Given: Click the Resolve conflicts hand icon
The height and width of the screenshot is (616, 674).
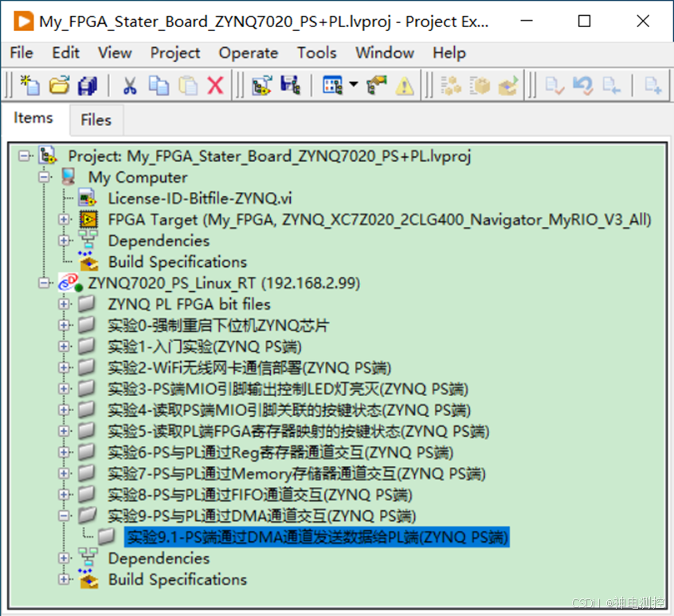Looking at the screenshot, I should [x=377, y=85].
